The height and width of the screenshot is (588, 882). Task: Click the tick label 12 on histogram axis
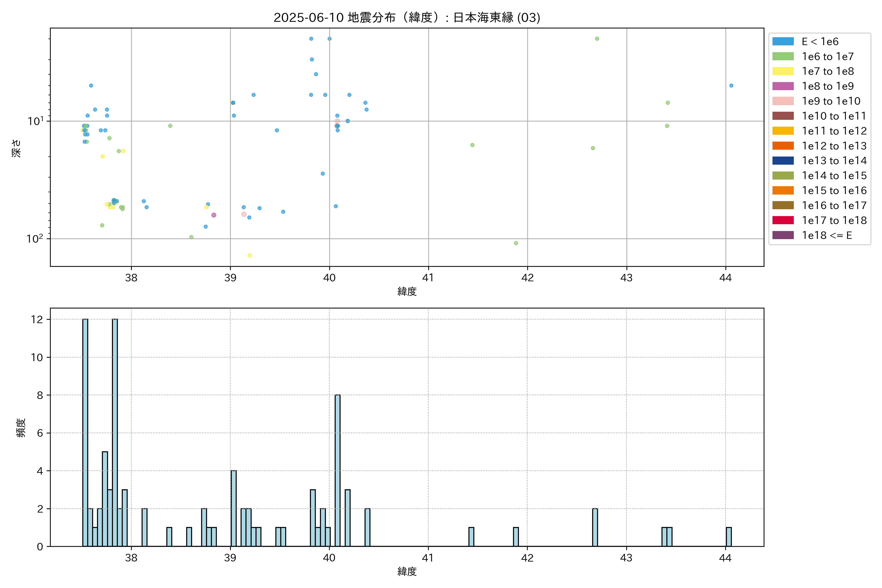[37, 319]
